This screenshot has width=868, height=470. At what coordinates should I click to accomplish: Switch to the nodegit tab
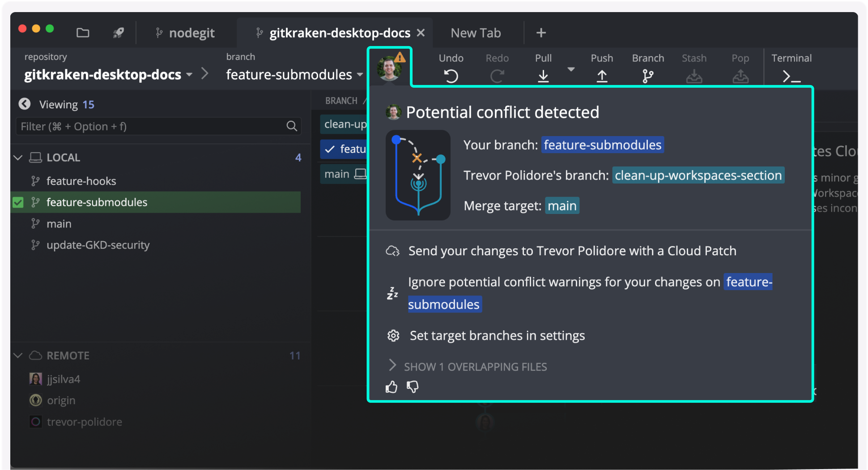coord(185,33)
